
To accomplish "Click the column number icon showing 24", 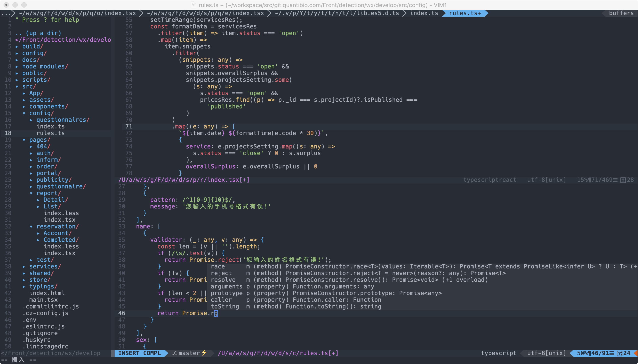I will (x=619, y=353).
